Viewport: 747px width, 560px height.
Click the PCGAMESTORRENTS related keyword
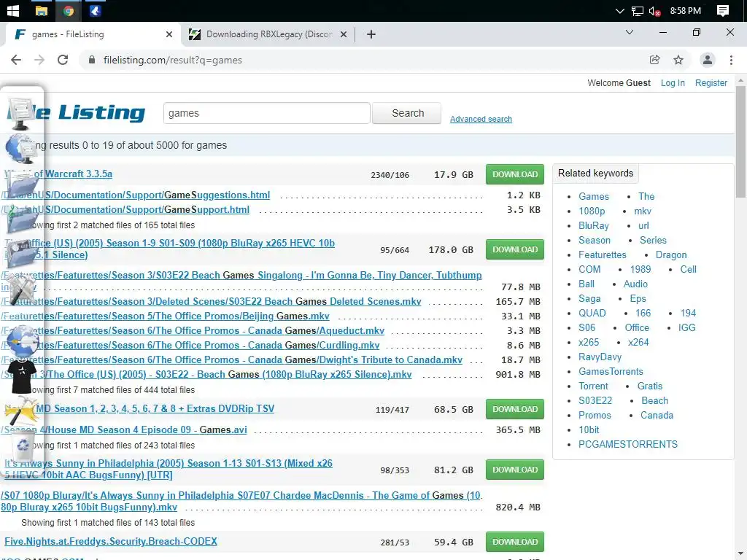click(628, 444)
